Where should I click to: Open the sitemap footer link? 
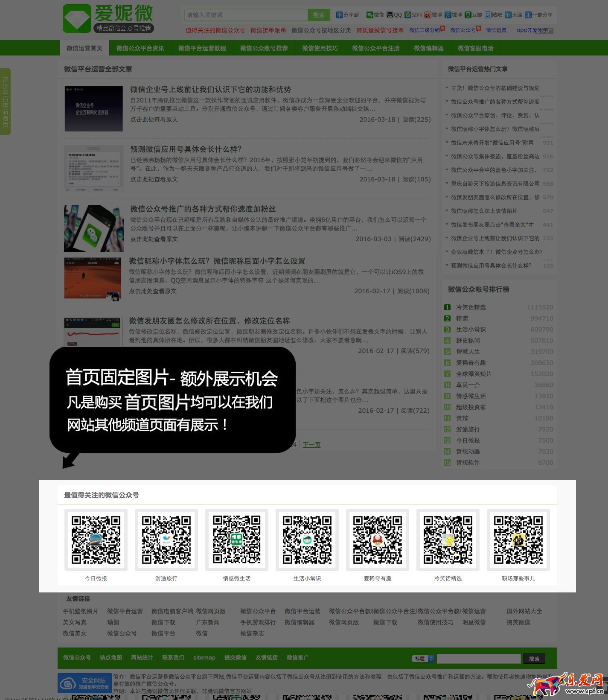click(204, 658)
